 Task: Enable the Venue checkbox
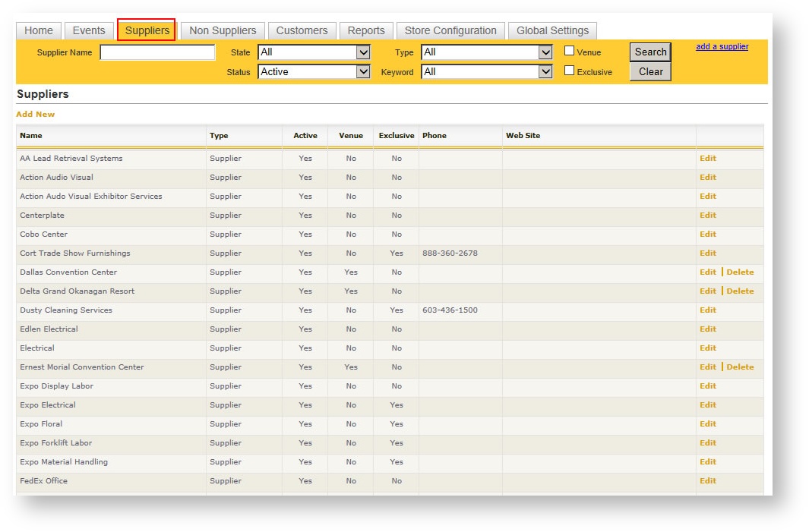click(569, 52)
